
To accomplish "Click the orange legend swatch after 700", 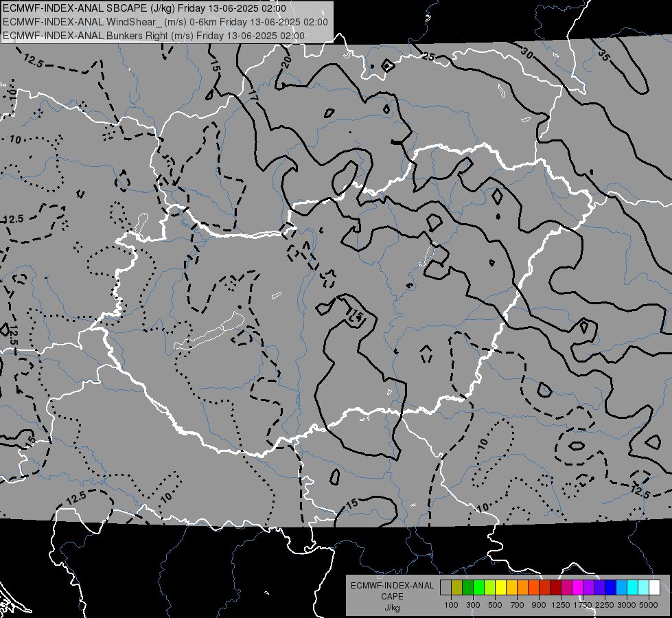I will point(523,587).
